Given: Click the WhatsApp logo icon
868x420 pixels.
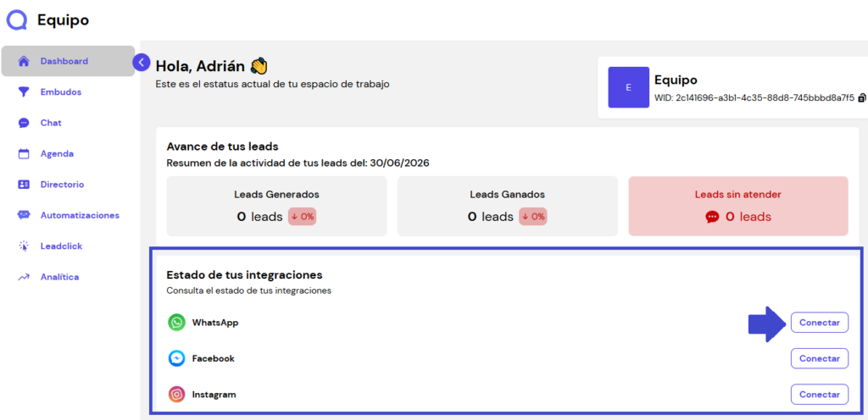Looking at the screenshot, I should click(x=176, y=322).
